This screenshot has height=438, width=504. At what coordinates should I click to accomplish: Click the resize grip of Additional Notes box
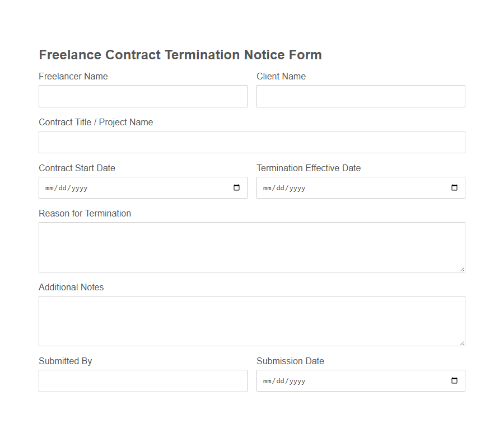pos(463,343)
